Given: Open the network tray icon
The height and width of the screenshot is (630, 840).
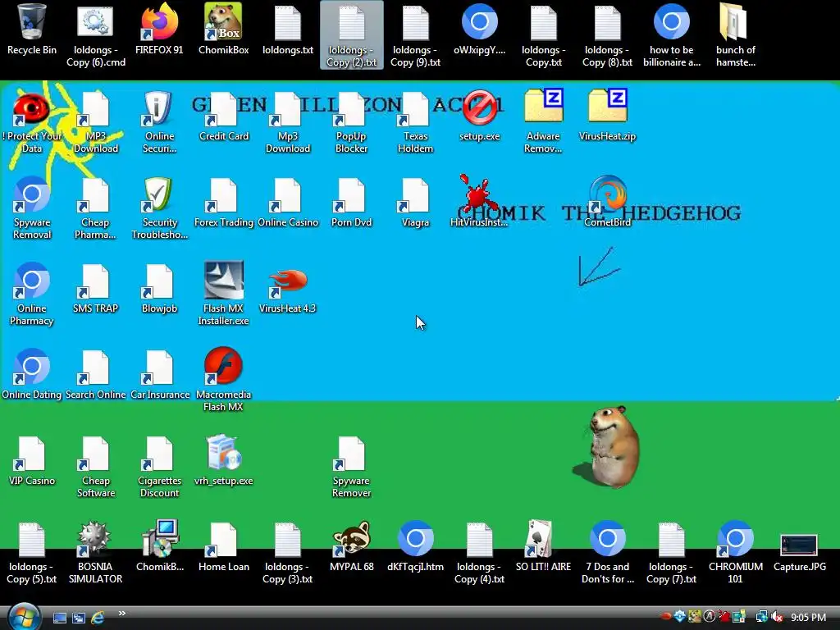Looking at the screenshot, I should coord(761,618).
